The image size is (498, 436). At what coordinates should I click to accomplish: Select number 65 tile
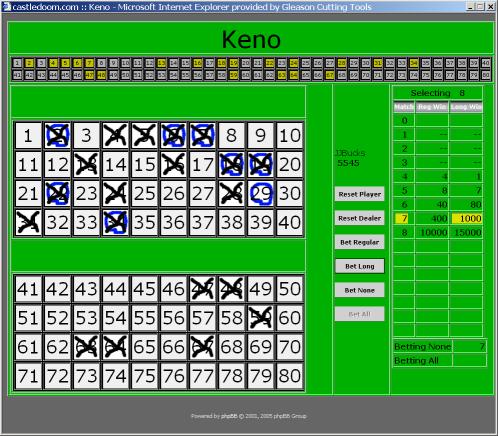point(144,347)
